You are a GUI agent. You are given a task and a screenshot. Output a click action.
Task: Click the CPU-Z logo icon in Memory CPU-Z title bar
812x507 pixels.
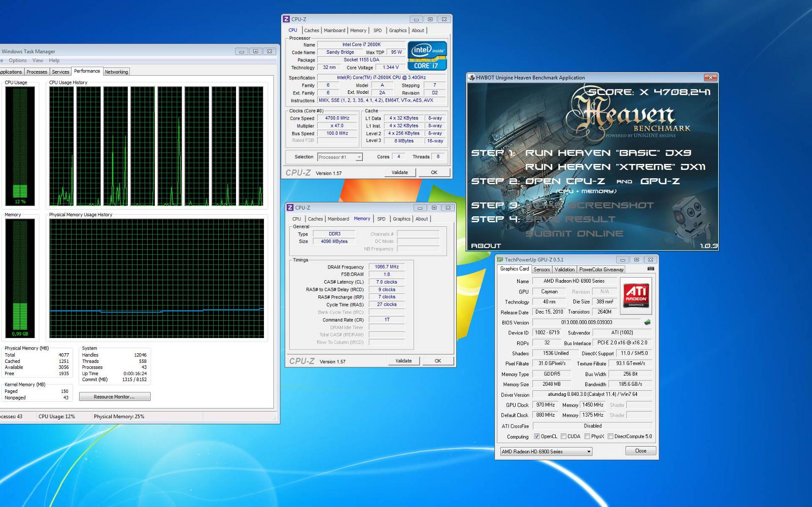[x=290, y=208]
